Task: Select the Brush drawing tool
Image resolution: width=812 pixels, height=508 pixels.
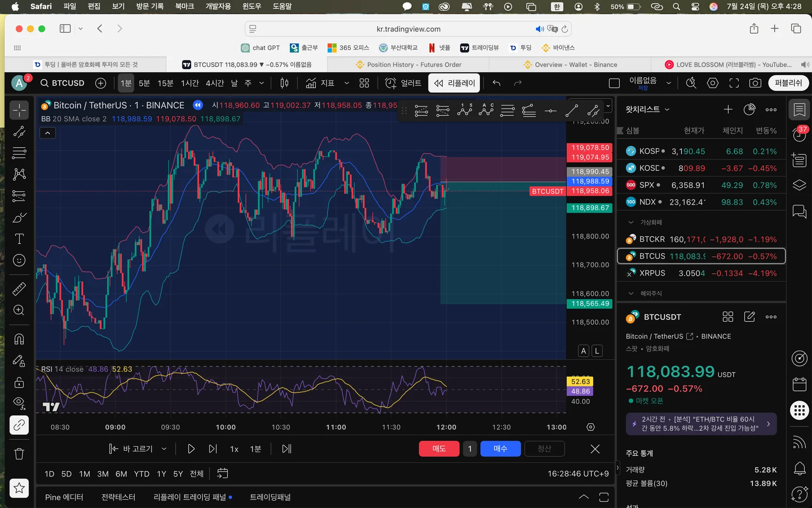Action: pos(19,217)
